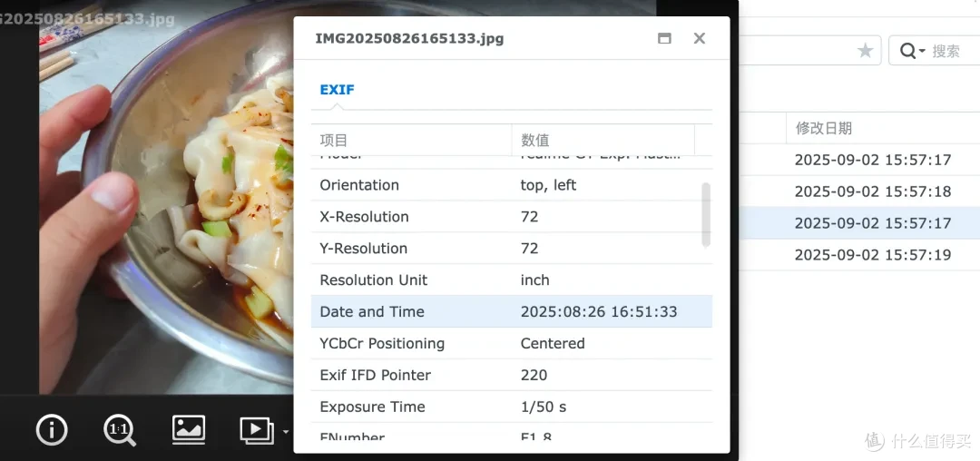This screenshot has width=980, height=461.
Task: Start the slideshow play icon
Action: pos(256,430)
